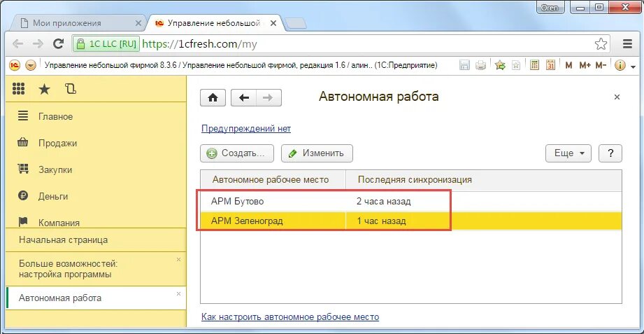Close the Автономная работа form
Image resolution: width=644 pixels, height=334 pixels.
617,97
